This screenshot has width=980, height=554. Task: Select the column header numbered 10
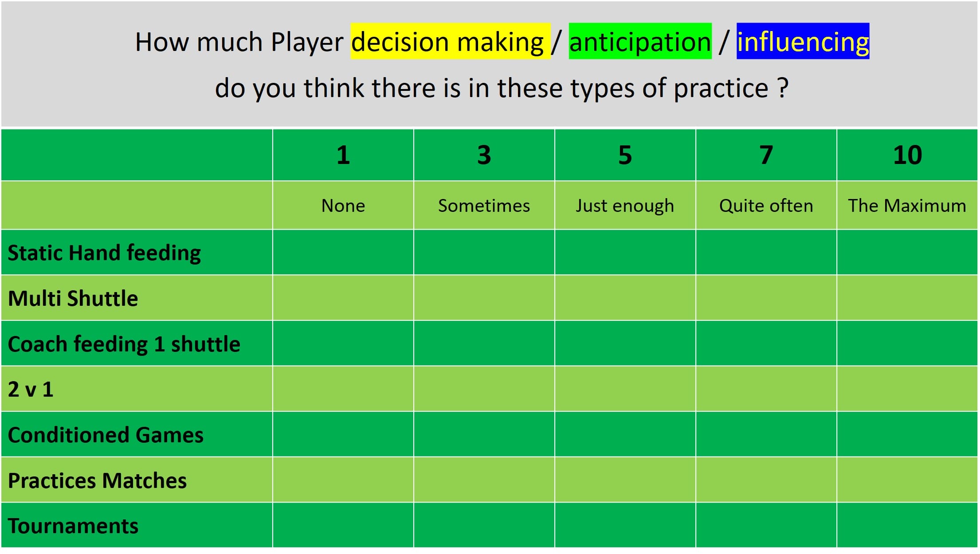(907, 155)
